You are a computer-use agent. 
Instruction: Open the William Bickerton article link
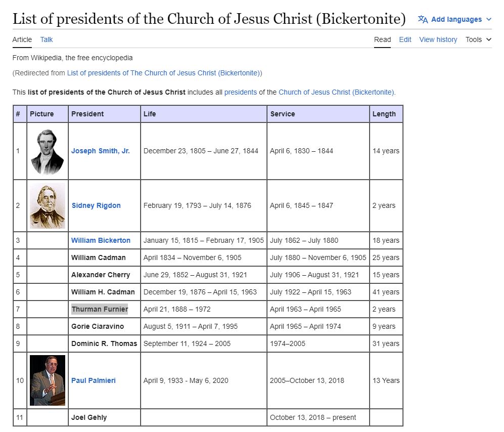coord(101,240)
